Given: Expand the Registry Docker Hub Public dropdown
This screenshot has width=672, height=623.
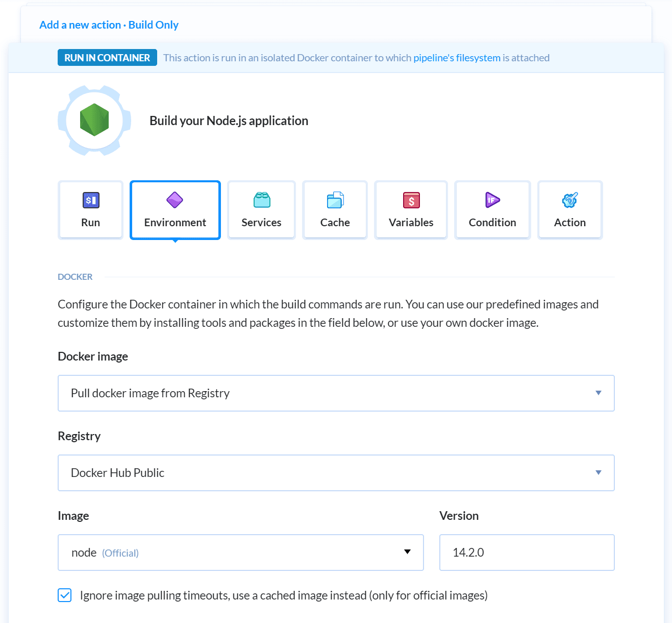Looking at the screenshot, I should (336, 473).
